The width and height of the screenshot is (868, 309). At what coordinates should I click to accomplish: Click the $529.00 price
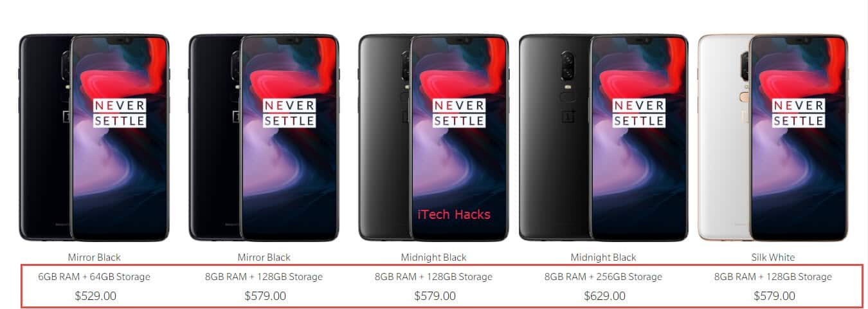coord(95,296)
